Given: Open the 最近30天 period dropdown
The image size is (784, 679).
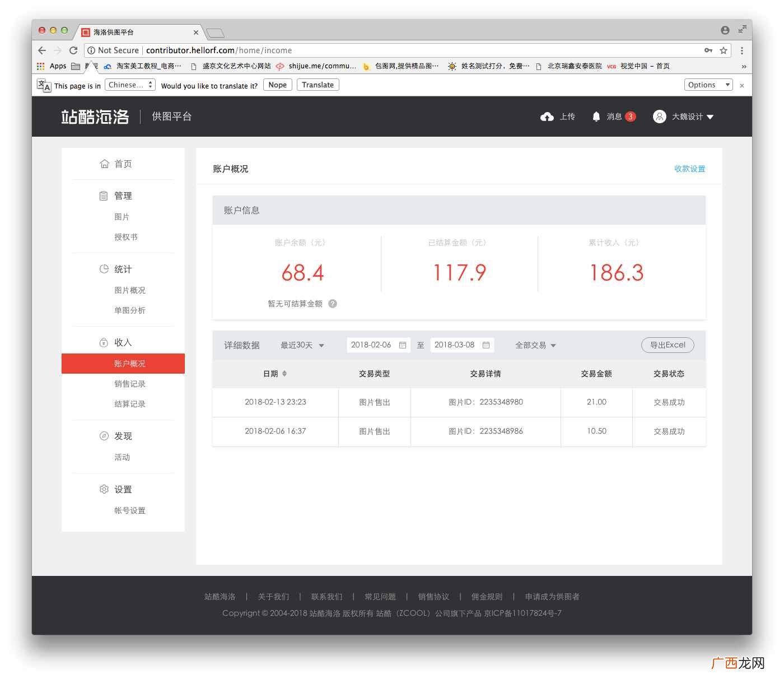Looking at the screenshot, I should pos(302,345).
